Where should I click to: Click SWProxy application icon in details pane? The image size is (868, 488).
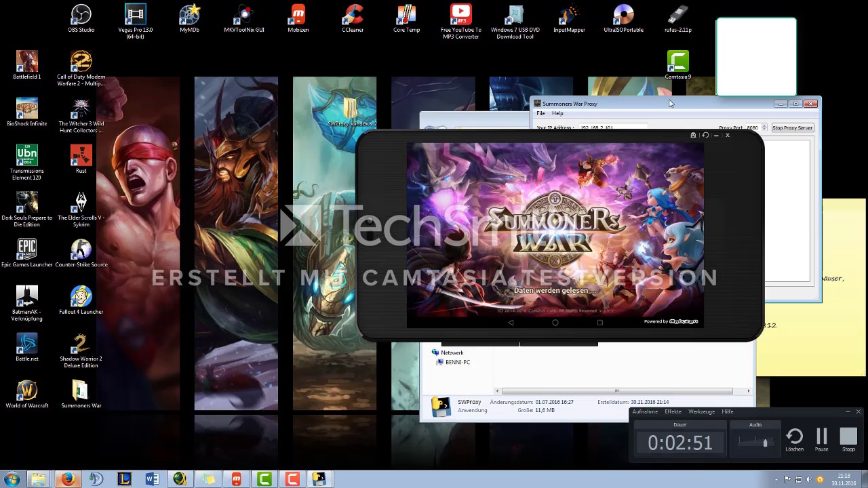441,407
